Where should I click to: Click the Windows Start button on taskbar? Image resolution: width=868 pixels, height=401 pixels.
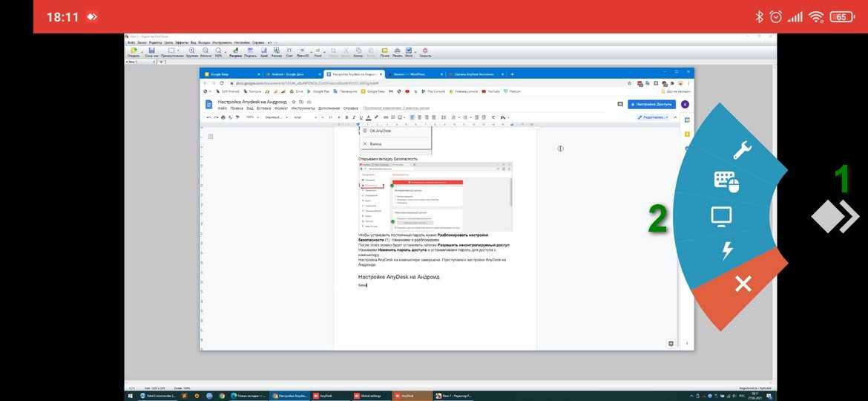click(x=131, y=396)
